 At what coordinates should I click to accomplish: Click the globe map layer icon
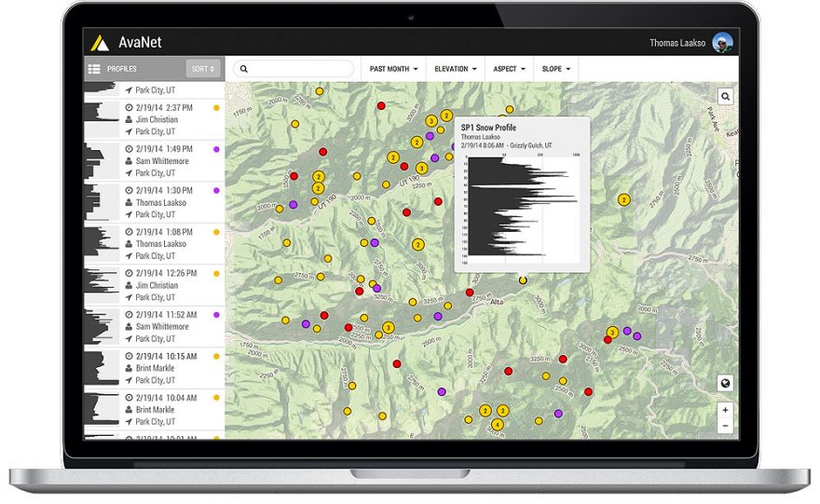click(725, 383)
